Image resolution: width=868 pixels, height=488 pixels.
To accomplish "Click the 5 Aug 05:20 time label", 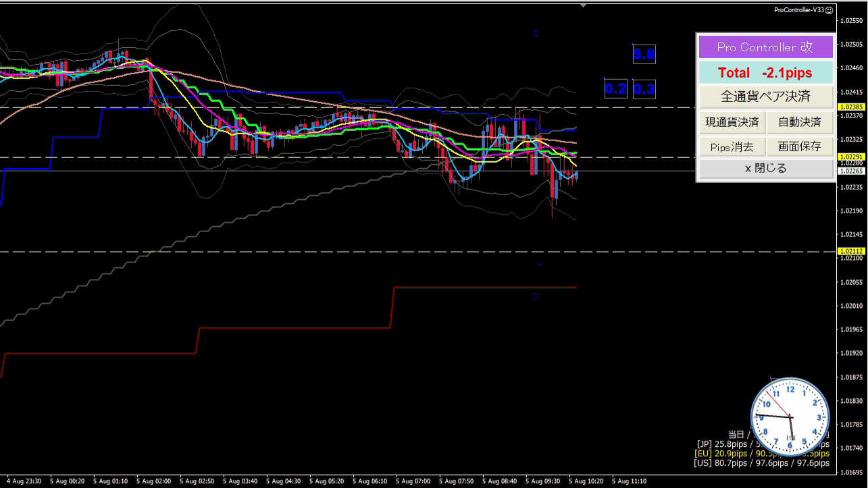I will tap(326, 482).
